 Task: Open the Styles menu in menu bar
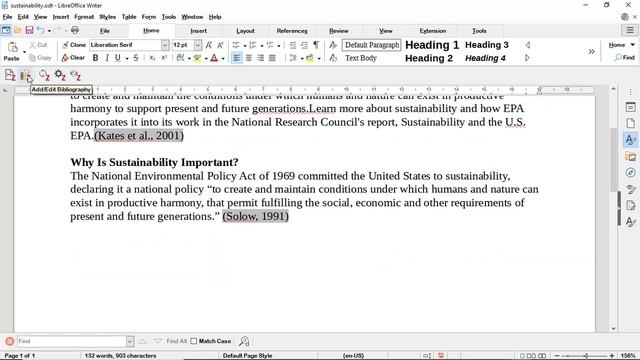click(107, 17)
